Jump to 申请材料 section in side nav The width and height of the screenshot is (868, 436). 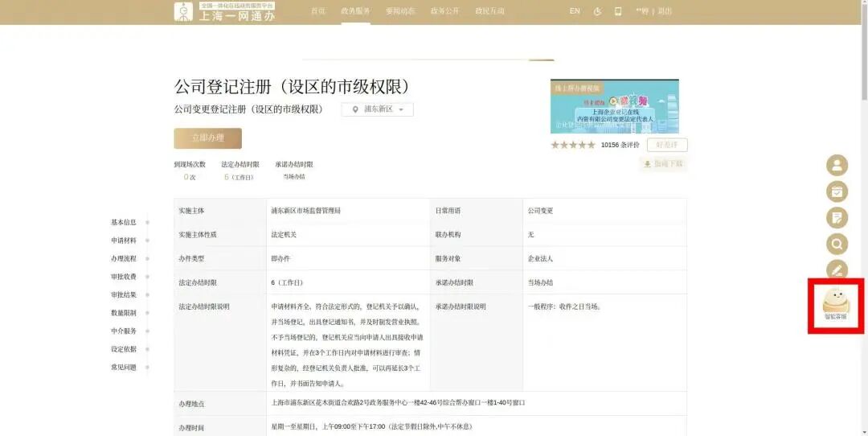coord(124,241)
